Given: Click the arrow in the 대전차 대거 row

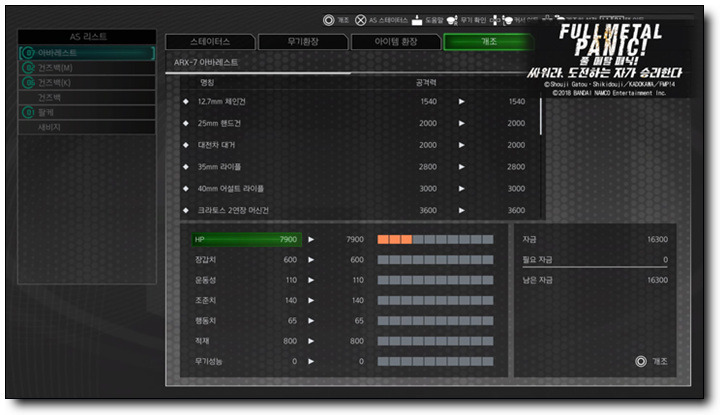Looking at the screenshot, I should pyautogui.click(x=461, y=145).
